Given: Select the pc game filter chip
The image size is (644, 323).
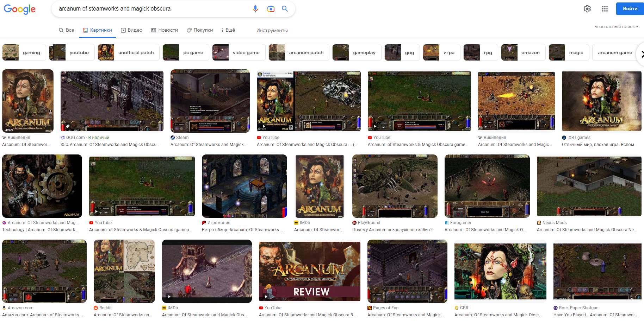Looking at the screenshot, I should click(x=186, y=52).
